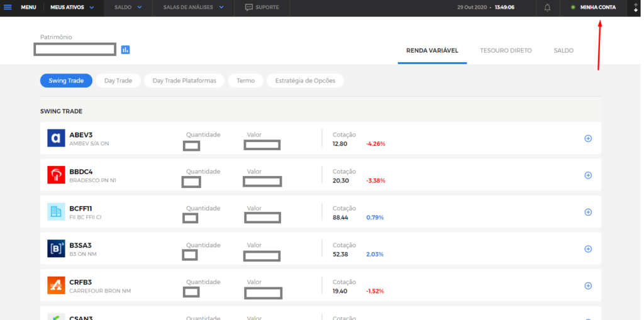Click the CRFB3 Carrefour logo
Image resolution: width=644 pixels, height=320 pixels.
pyautogui.click(x=56, y=285)
